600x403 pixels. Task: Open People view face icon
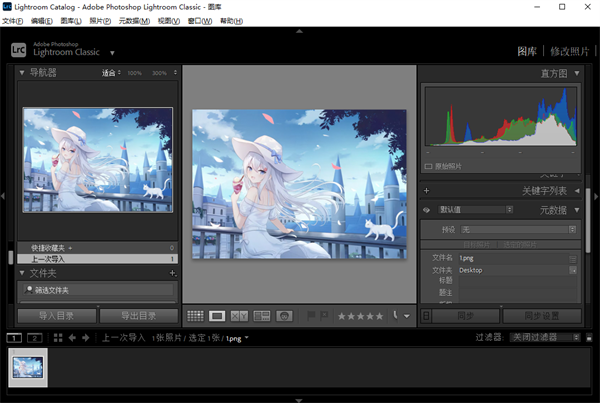tap(284, 316)
